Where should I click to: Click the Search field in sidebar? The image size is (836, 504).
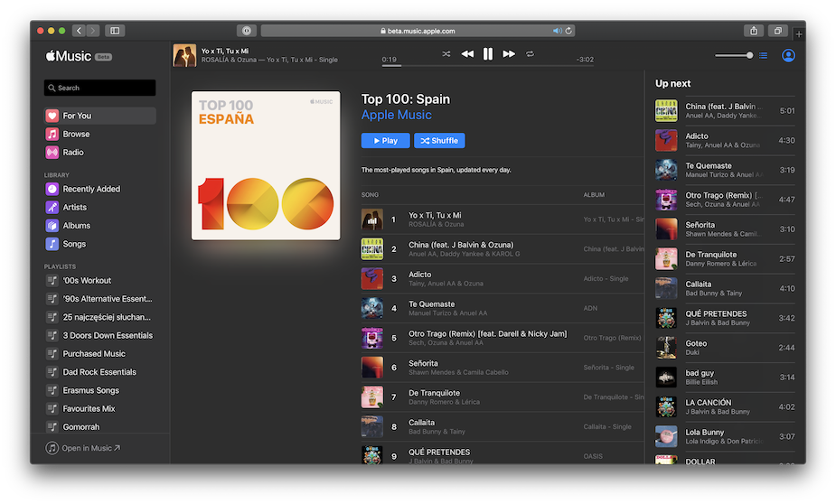[99, 88]
